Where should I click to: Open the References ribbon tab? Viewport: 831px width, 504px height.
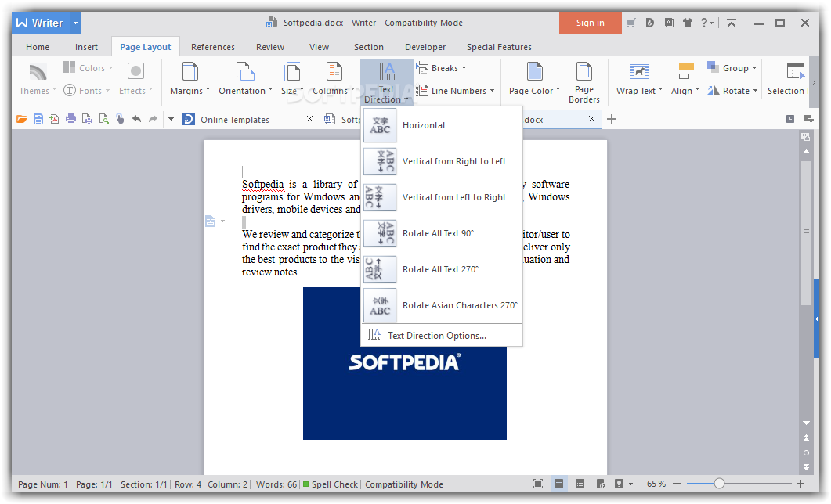(x=212, y=47)
